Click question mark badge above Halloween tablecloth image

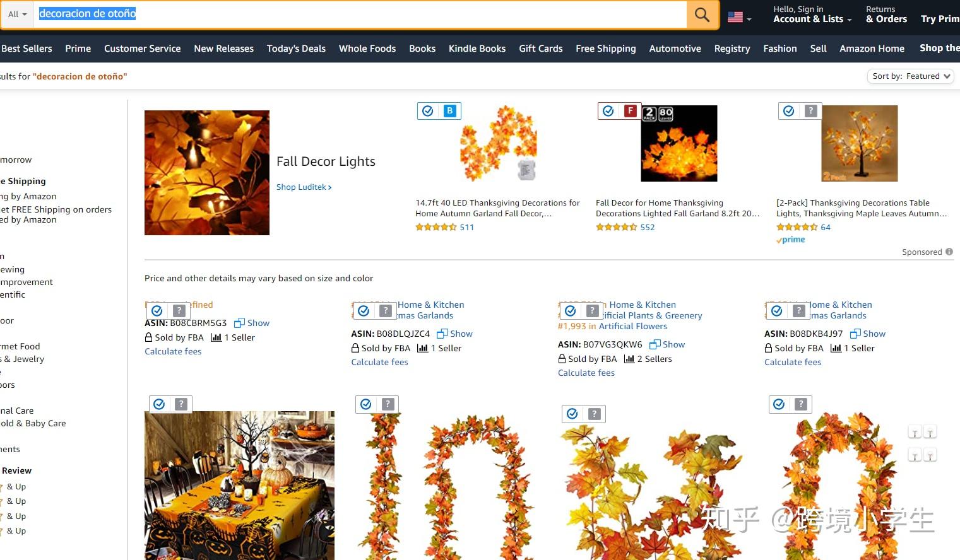181,404
